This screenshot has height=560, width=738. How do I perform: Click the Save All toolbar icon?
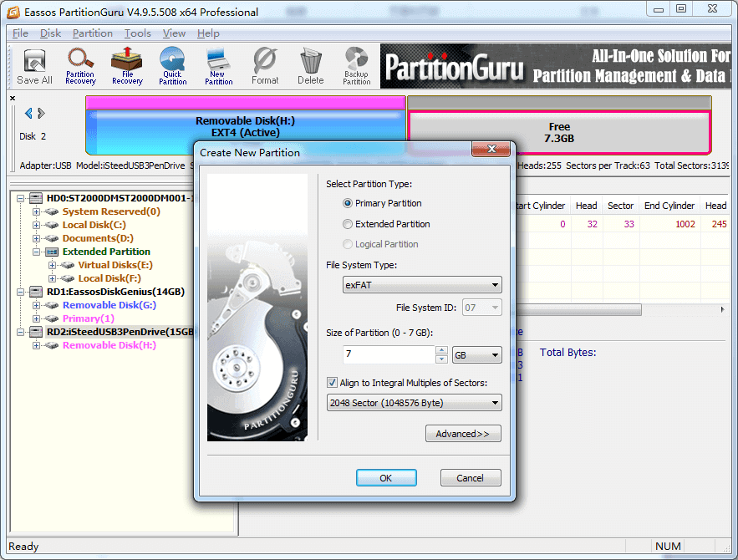34,67
